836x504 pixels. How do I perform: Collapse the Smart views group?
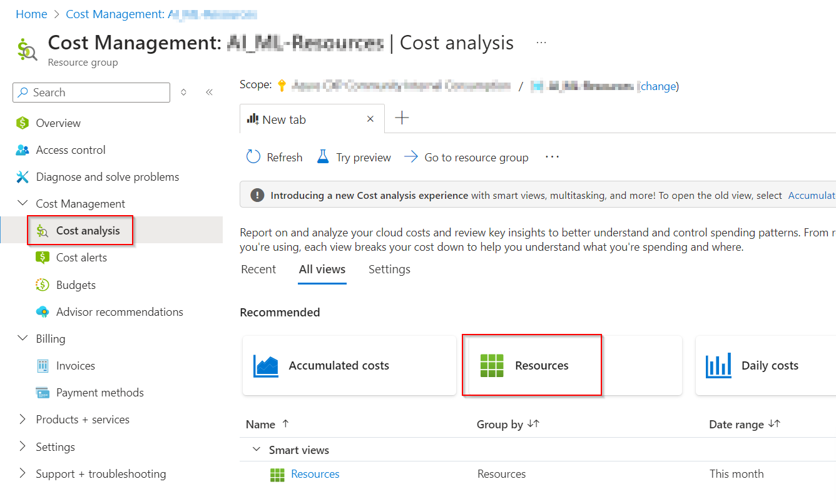pyautogui.click(x=256, y=450)
